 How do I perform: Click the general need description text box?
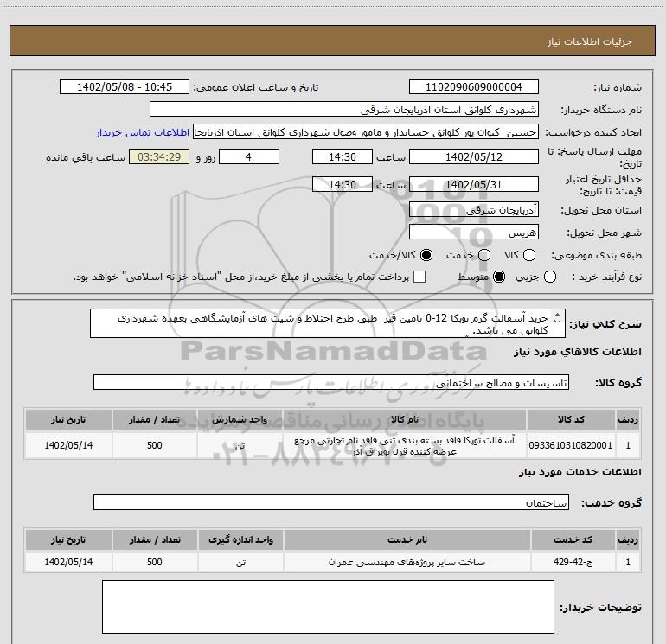(x=328, y=323)
